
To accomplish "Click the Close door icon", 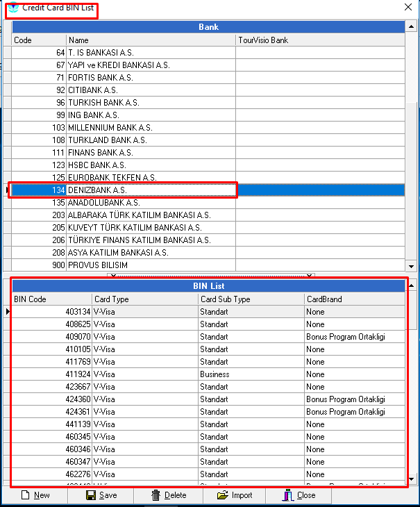I will (287, 495).
